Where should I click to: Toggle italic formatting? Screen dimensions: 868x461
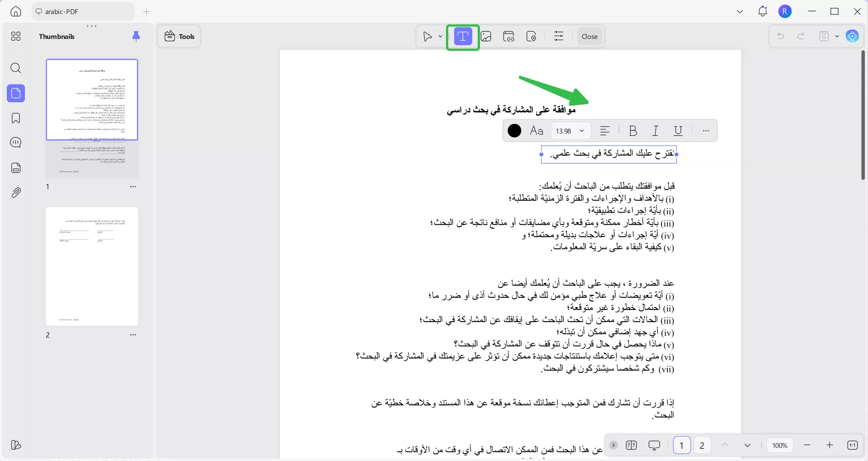(x=655, y=131)
